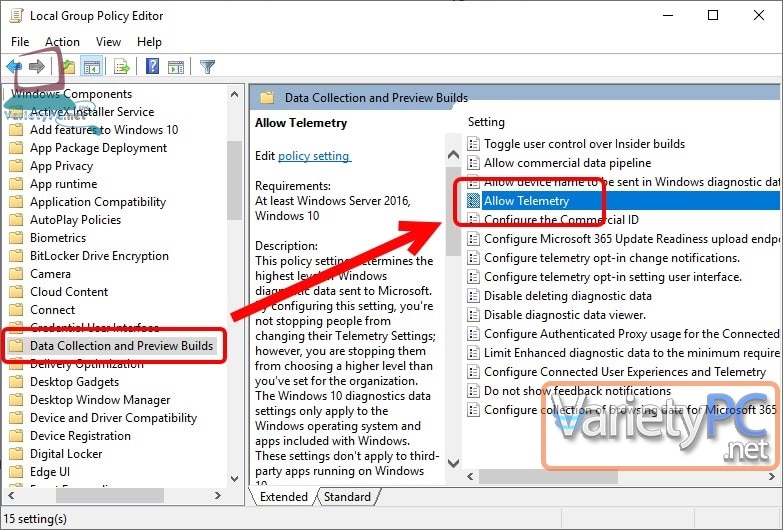
Task: Open the Action menu
Action: point(62,42)
